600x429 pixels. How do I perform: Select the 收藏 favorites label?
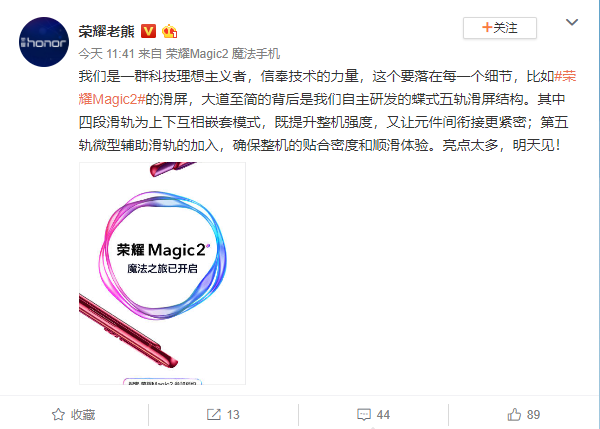[83, 414]
